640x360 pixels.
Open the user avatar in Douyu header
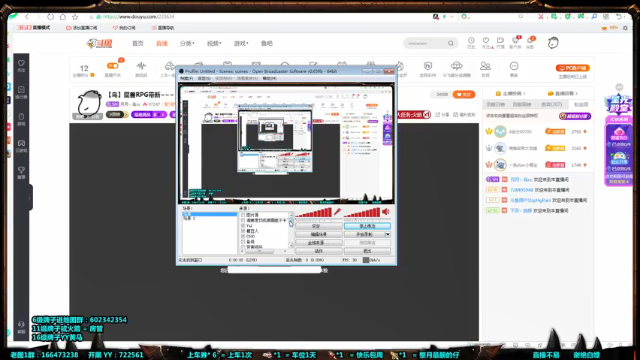553,43
